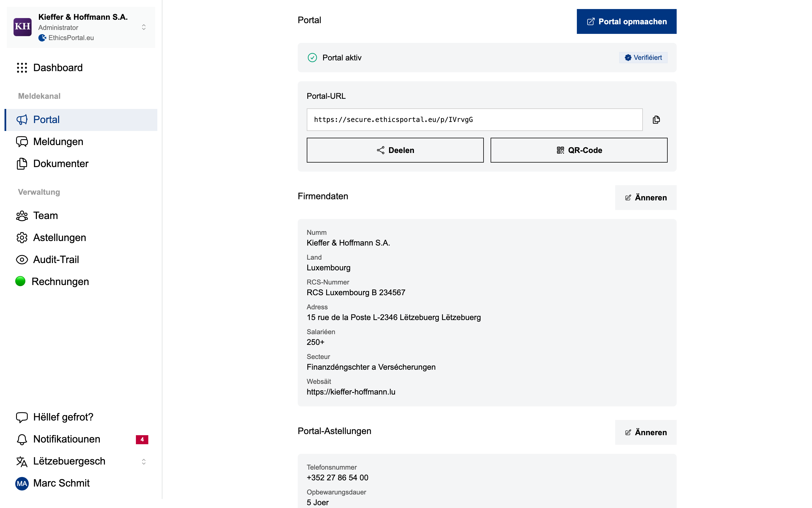Screen dimensions: 812x508
Task: Open the Team page
Action: (81, 216)
